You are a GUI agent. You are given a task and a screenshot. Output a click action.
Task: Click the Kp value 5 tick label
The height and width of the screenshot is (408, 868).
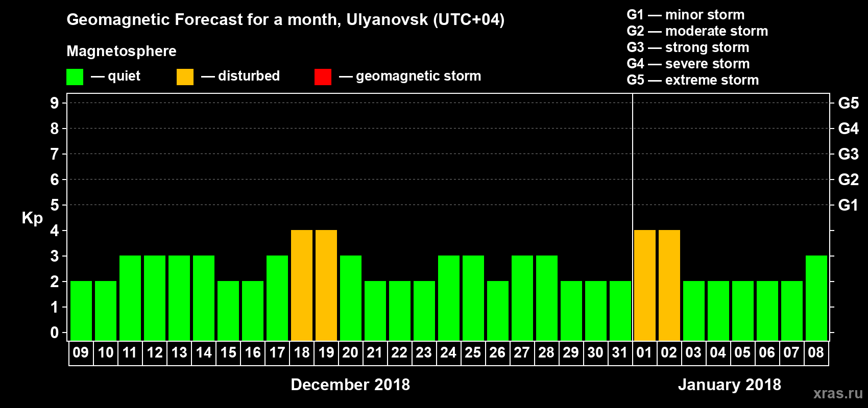click(x=55, y=205)
